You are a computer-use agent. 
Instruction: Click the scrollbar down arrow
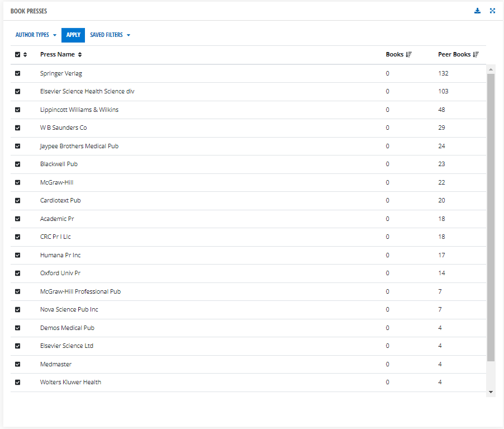491,392
